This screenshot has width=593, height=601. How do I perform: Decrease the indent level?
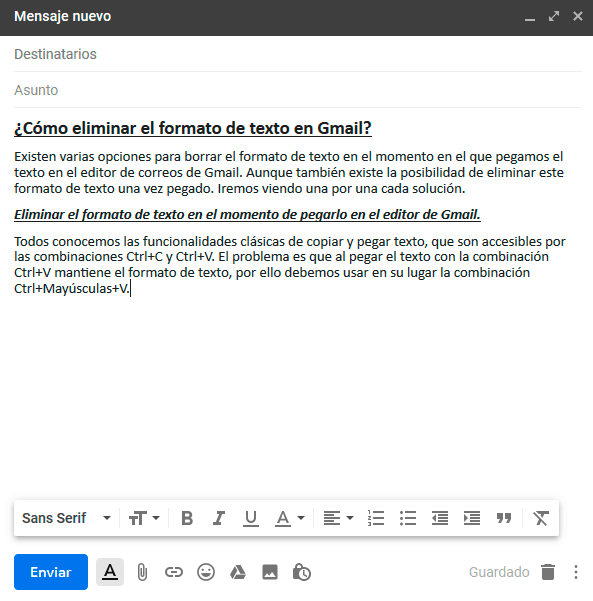tap(440, 518)
